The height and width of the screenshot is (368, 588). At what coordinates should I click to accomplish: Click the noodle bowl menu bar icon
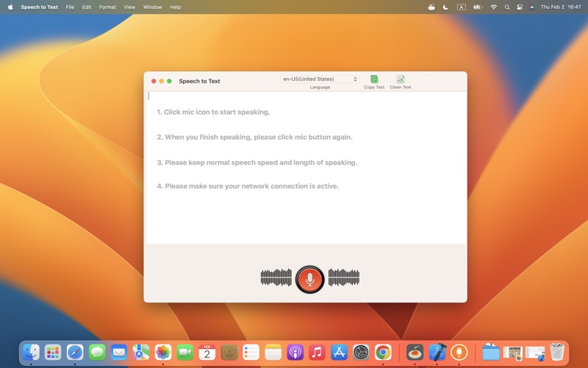431,7
